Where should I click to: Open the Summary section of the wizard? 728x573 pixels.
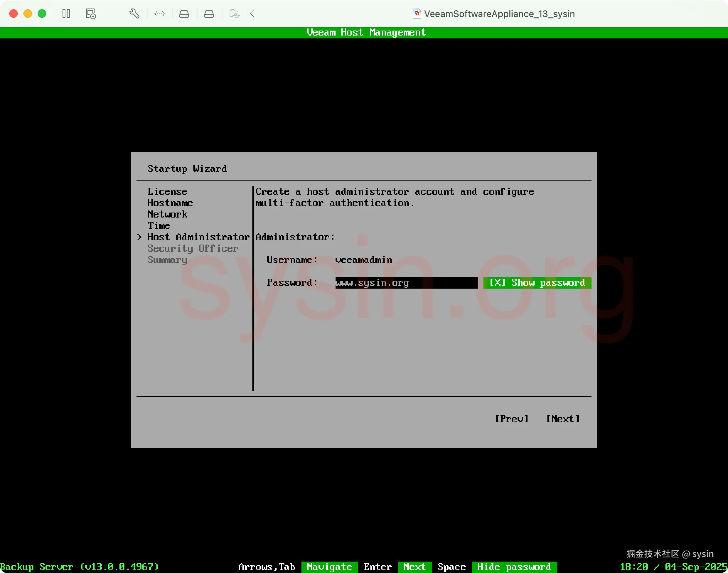click(x=167, y=260)
